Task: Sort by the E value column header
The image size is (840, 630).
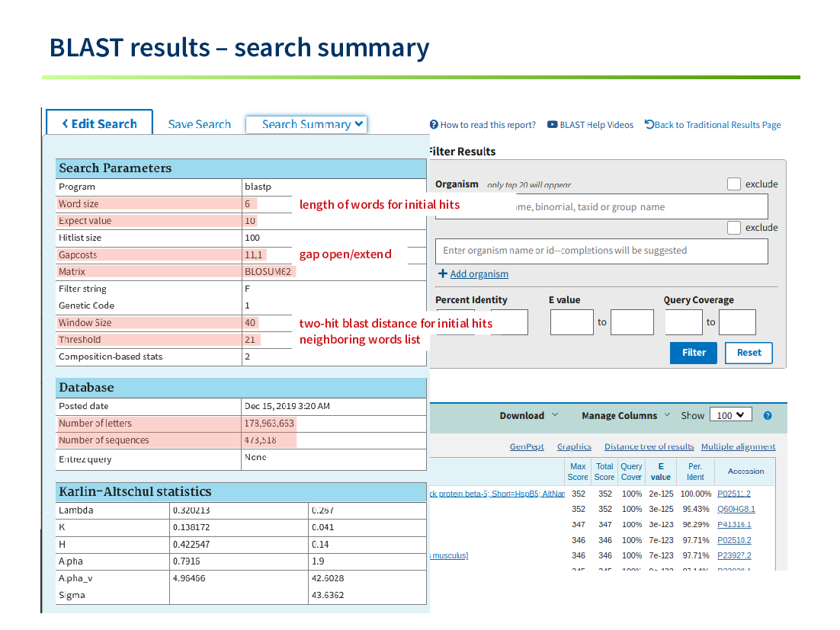Action: 661,472
